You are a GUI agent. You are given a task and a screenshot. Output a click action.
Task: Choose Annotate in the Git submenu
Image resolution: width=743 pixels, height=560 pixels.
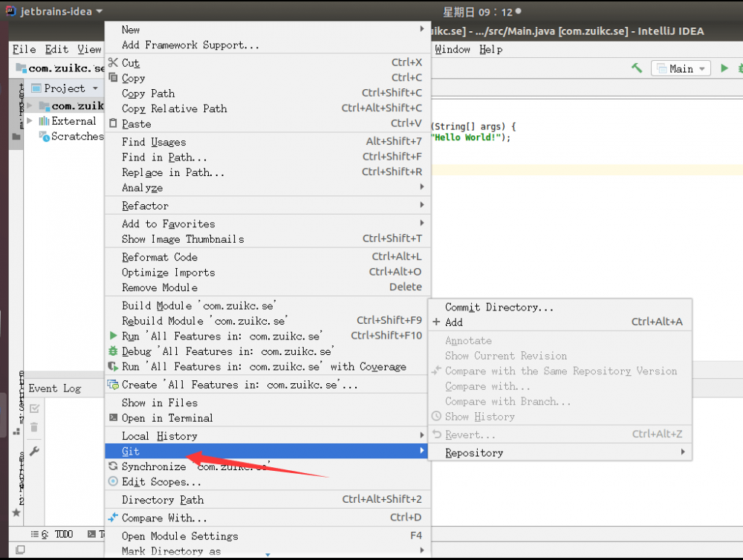point(468,340)
